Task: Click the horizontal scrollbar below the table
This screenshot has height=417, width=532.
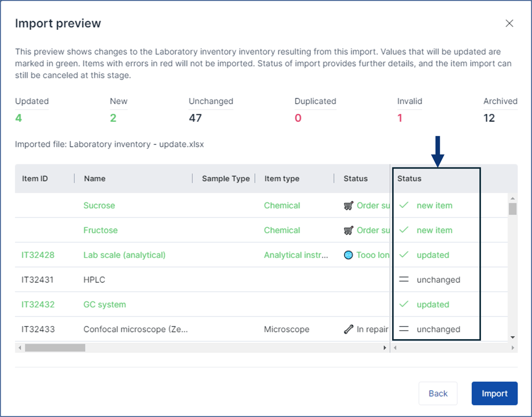Action: click(56, 347)
